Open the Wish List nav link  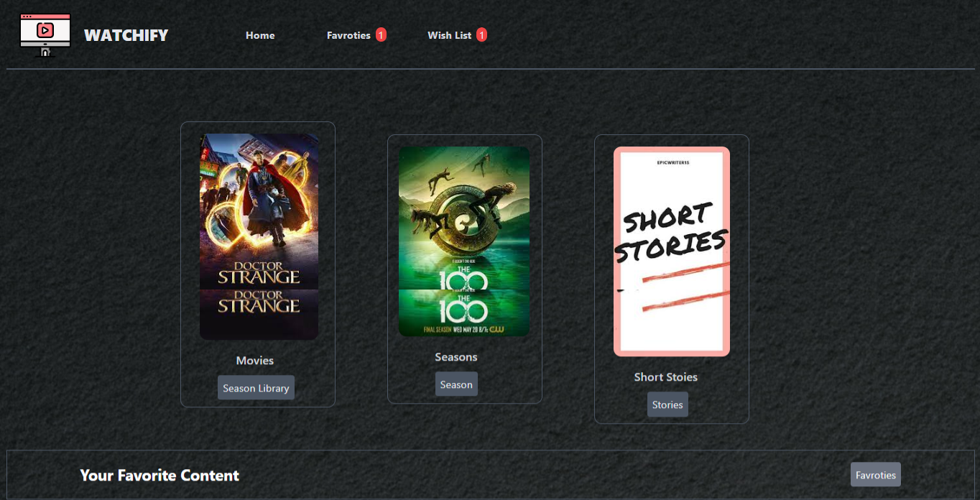pos(450,35)
